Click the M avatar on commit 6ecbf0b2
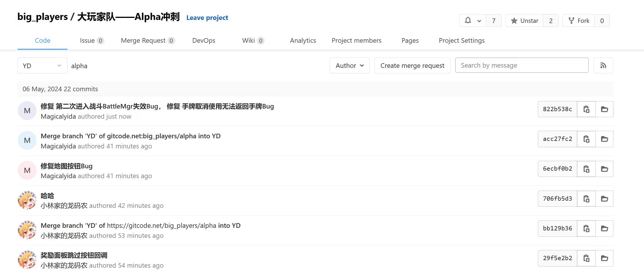 27,170
